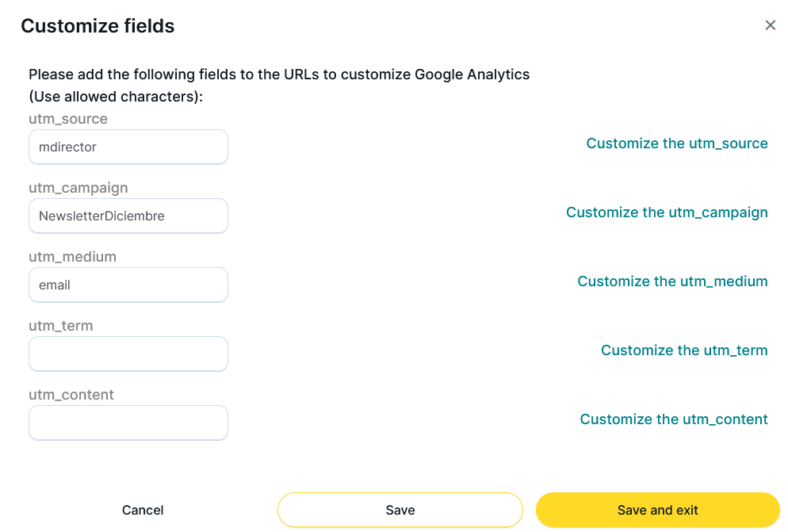Click the Customize fields dialog title
Viewport: 788px width, 532px height.
pos(98,26)
